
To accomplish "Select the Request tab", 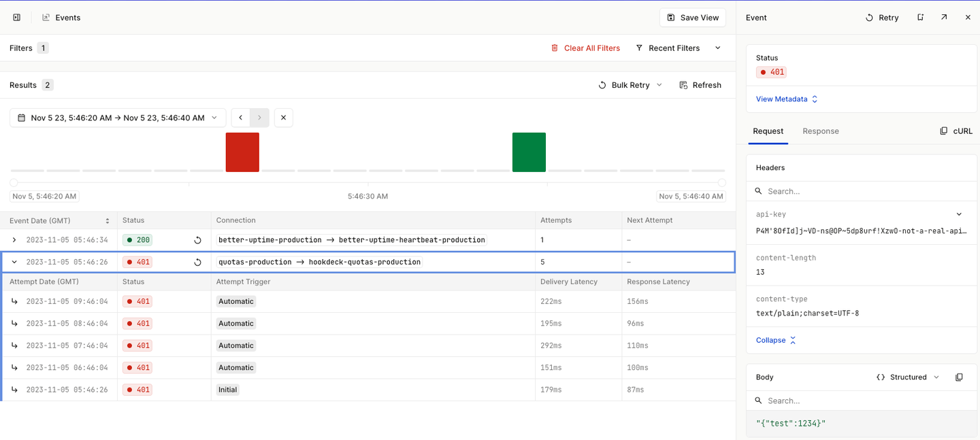I will pos(768,131).
